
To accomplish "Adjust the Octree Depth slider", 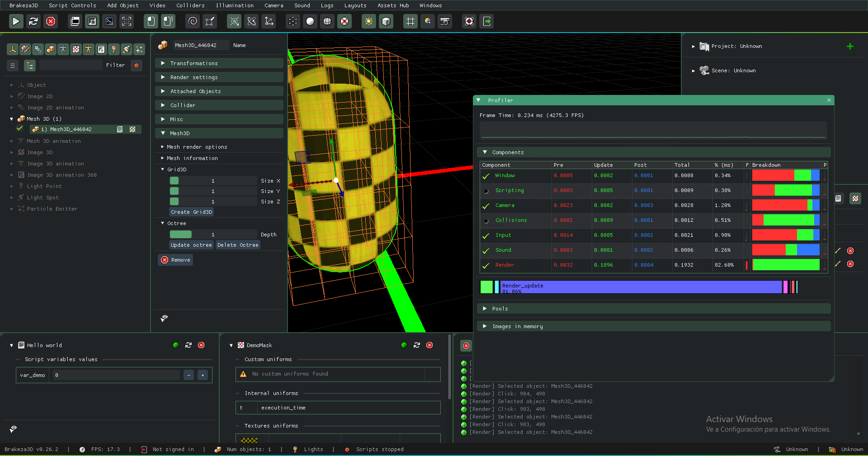I will (x=212, y=235).
